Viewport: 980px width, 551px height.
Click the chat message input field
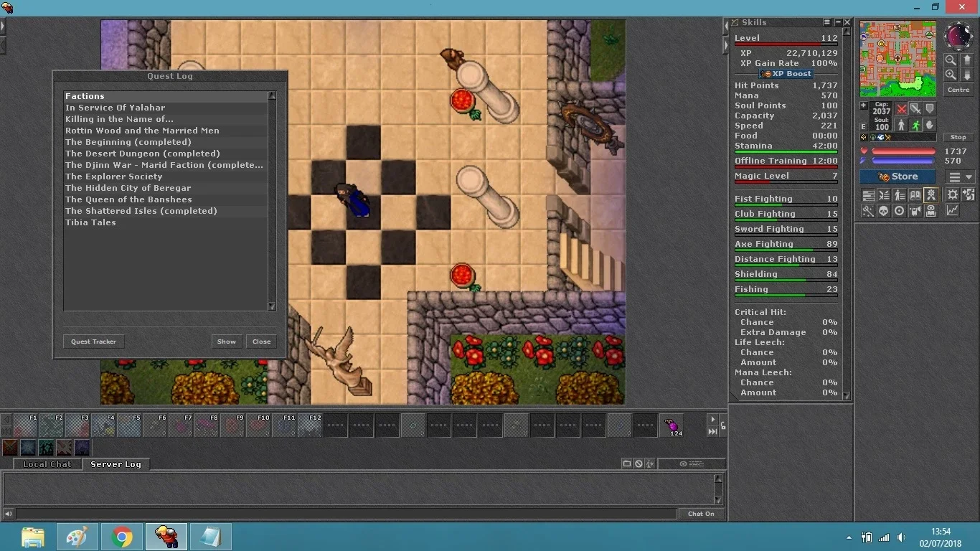[x=347, y=514]
